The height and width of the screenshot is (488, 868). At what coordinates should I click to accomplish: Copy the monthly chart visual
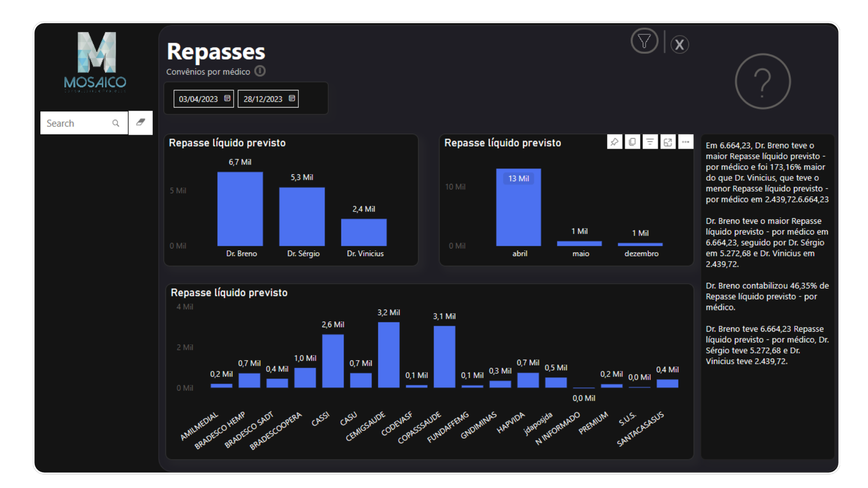pos(632,142)
